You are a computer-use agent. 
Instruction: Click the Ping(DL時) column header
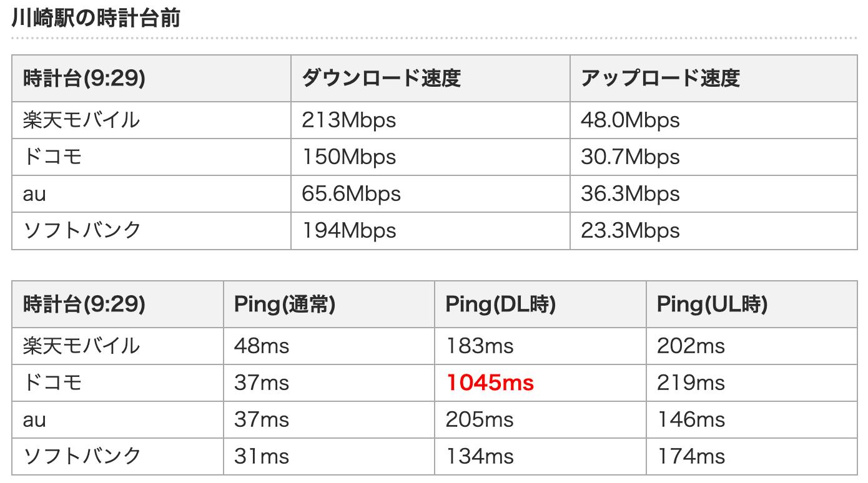point(501,304)
